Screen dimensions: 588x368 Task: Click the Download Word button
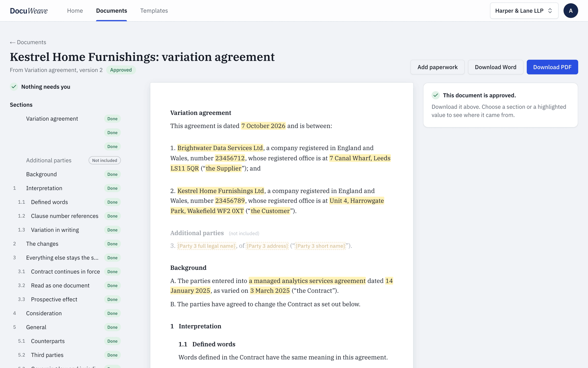pyautogui.click(x=495, y=67)
